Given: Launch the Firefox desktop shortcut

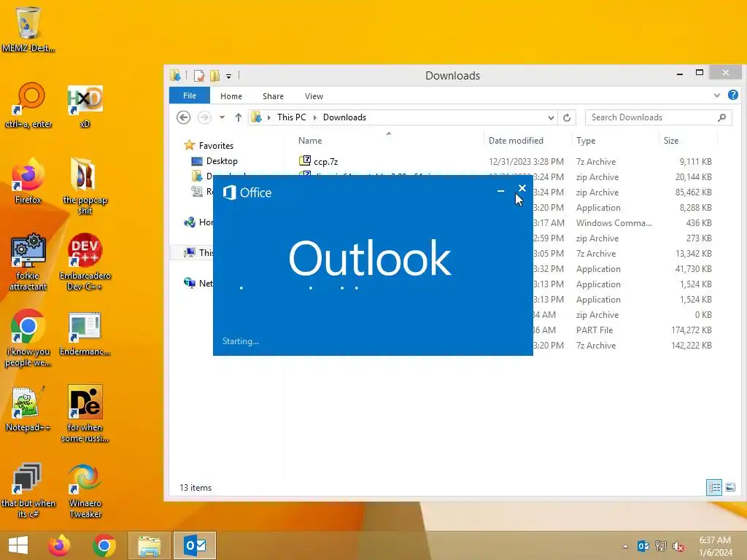Looking at the screenshot, I should click(28, 181).
